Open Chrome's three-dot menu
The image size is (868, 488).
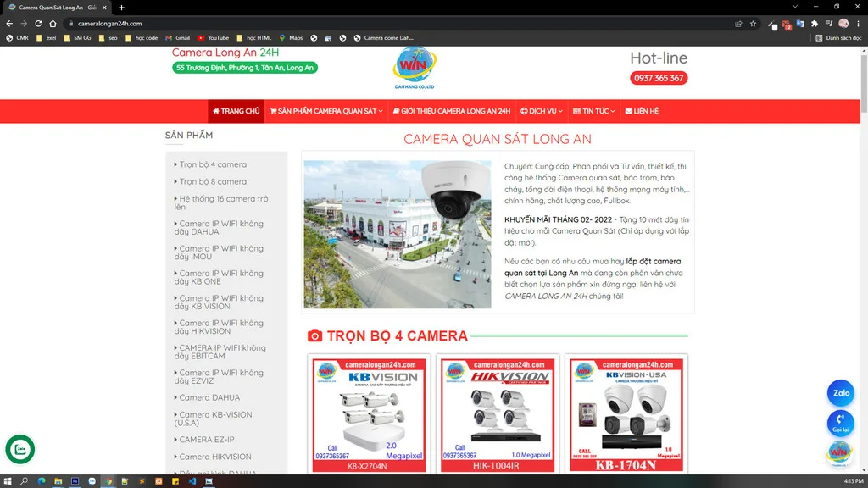click(858, 23)
